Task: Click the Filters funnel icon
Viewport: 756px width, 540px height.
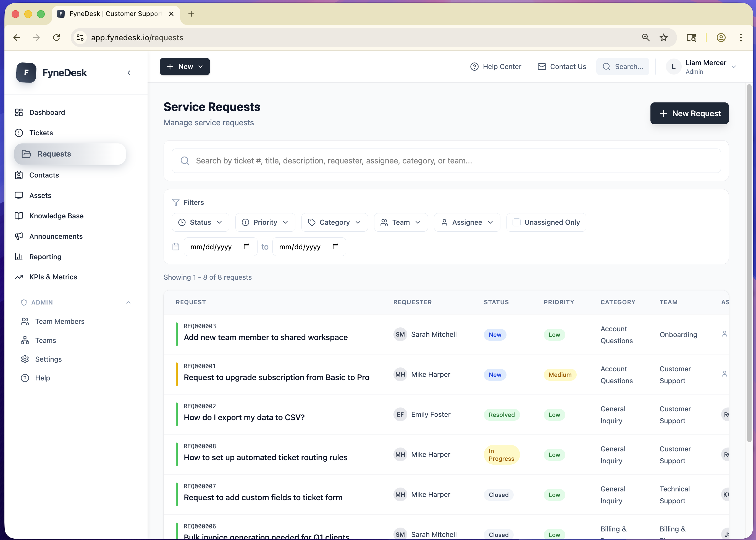Action: [176, 202]
